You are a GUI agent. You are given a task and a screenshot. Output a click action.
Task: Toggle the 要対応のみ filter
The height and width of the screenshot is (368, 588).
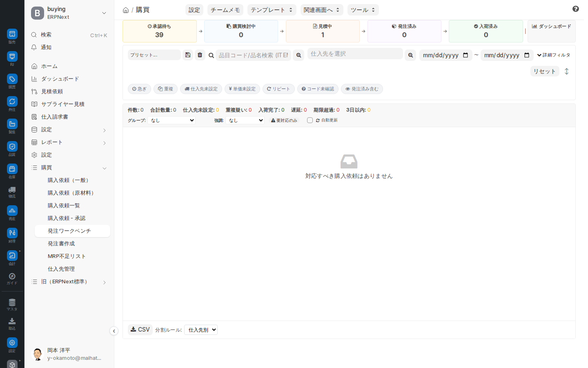pyautogui.click(x=284, y=120)
